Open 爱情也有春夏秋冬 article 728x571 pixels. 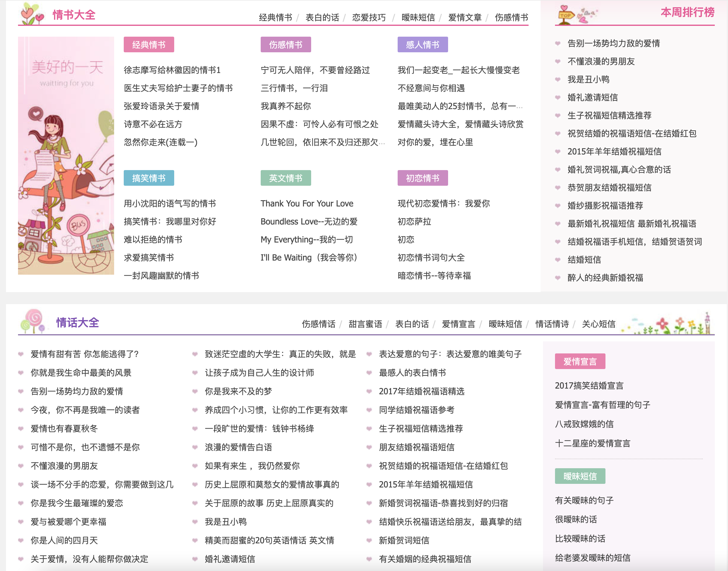[x=64, y=429]
